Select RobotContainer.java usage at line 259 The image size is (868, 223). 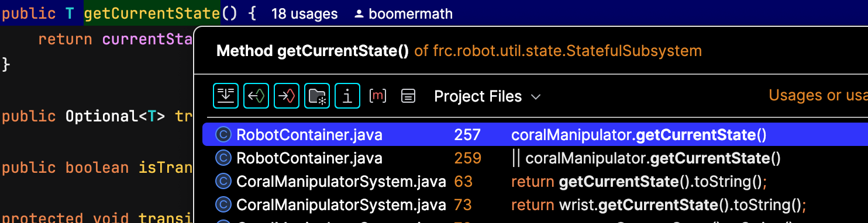[535, 158]
